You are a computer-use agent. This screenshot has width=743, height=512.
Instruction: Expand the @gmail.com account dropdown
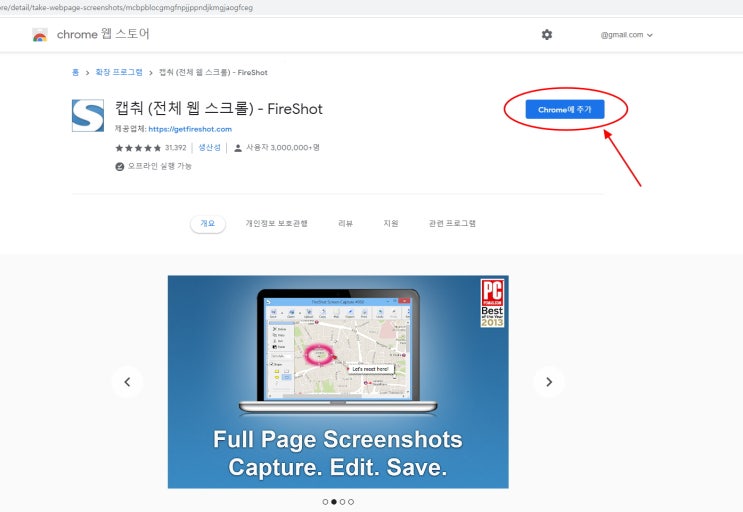pos(626,35)
